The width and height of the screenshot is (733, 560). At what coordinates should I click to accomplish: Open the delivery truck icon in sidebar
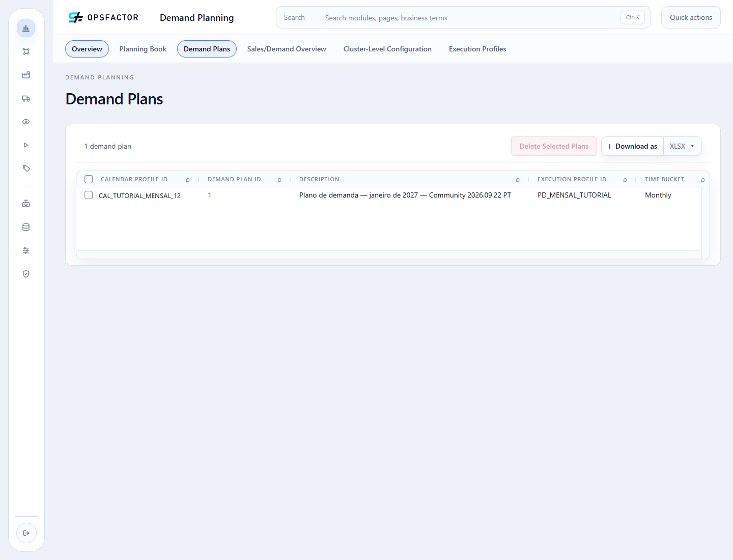pyautogui.click(x=26, y=98)
